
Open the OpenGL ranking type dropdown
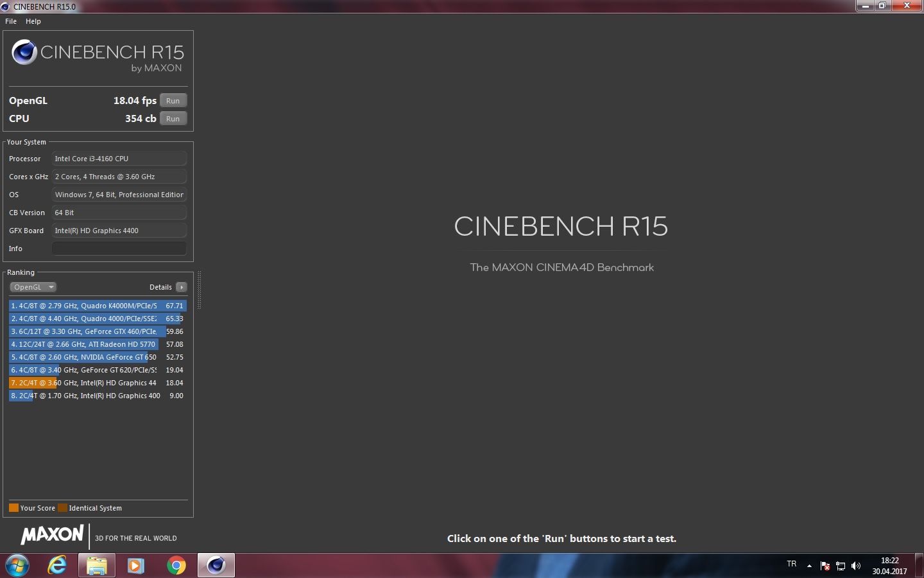(33, 287)
